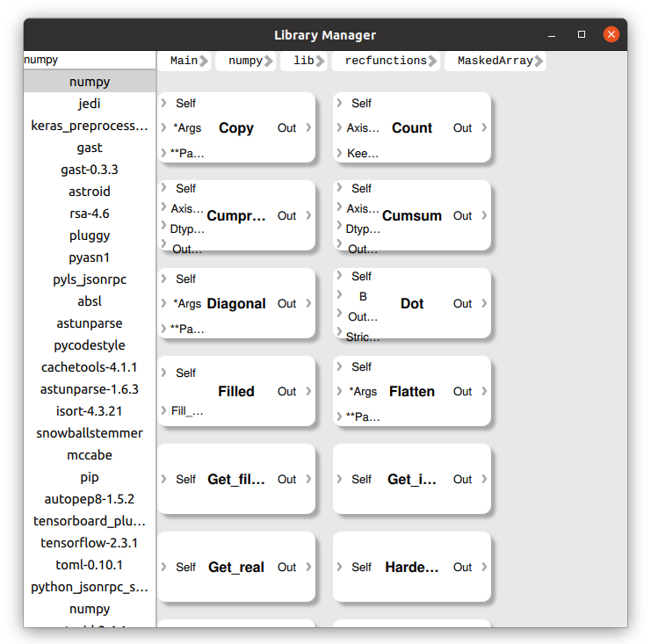Screen dimensions: 651x644
Task: Click the Cumsum Dtyp... input arrow
Action: [x=340, y=226]
